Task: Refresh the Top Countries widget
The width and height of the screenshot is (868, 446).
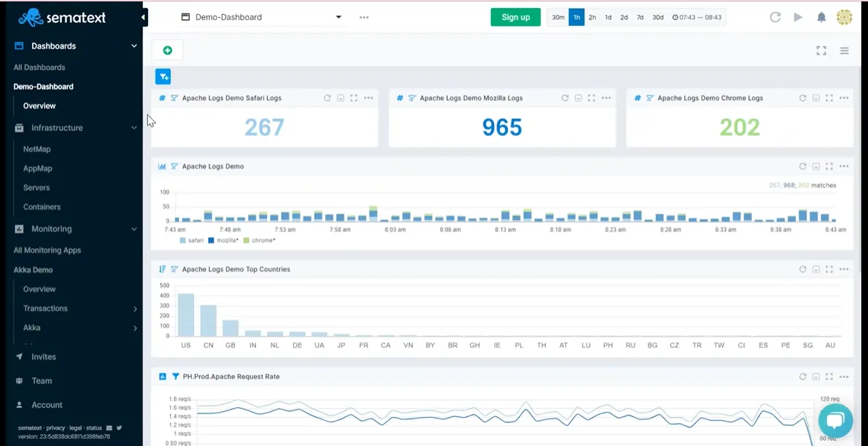Action: point(802,270)
